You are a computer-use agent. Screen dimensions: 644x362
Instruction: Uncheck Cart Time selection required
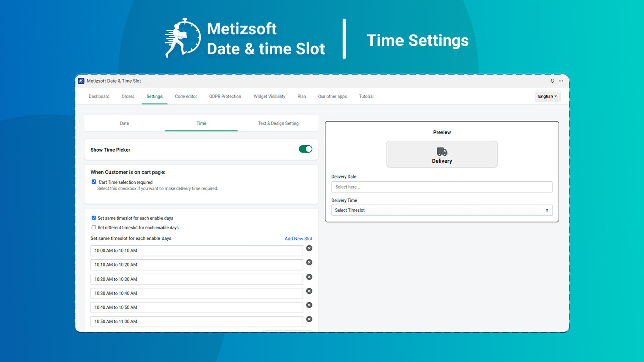click(94, 182)
